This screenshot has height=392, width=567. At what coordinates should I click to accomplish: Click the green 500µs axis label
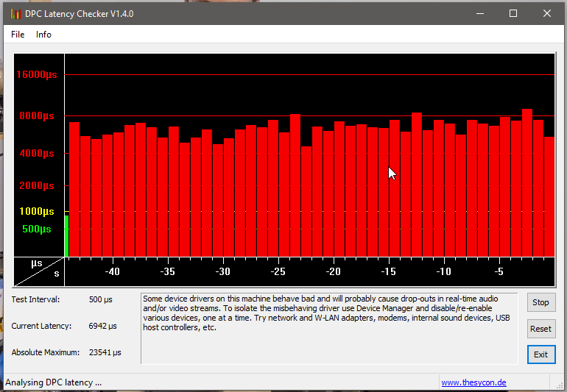pos(37,229)
